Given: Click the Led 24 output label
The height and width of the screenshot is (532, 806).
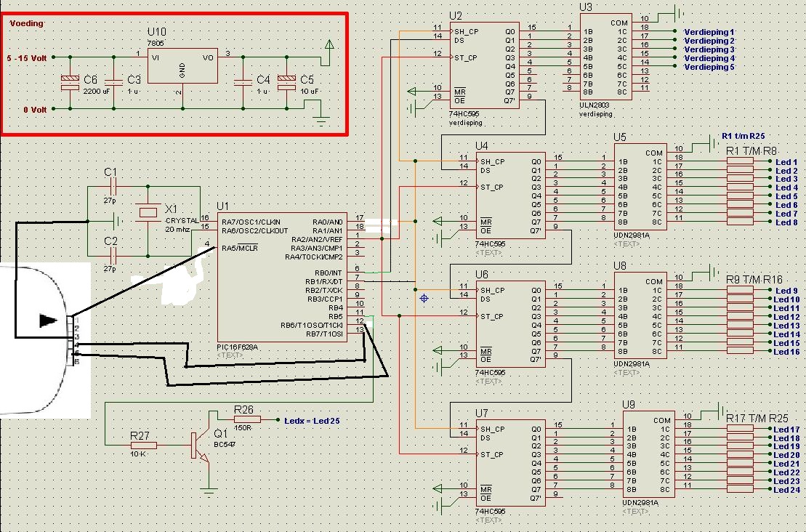Looking at the screenshot, I should coord(786,490).
